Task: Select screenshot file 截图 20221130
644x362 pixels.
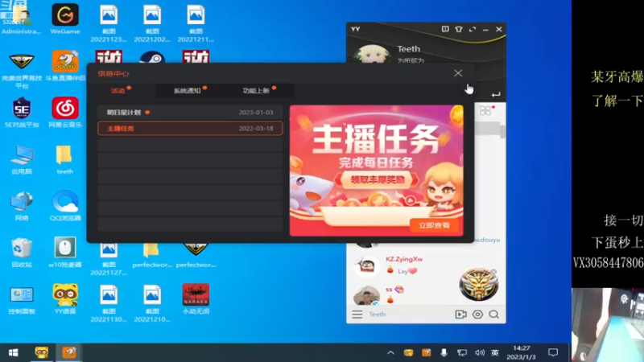Action: coord(109,303)
